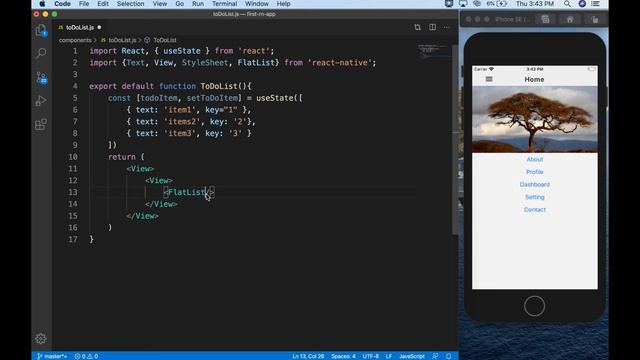Tap the Contact link in the app
The height and width of the screenshot is (360, 640).
535,210
